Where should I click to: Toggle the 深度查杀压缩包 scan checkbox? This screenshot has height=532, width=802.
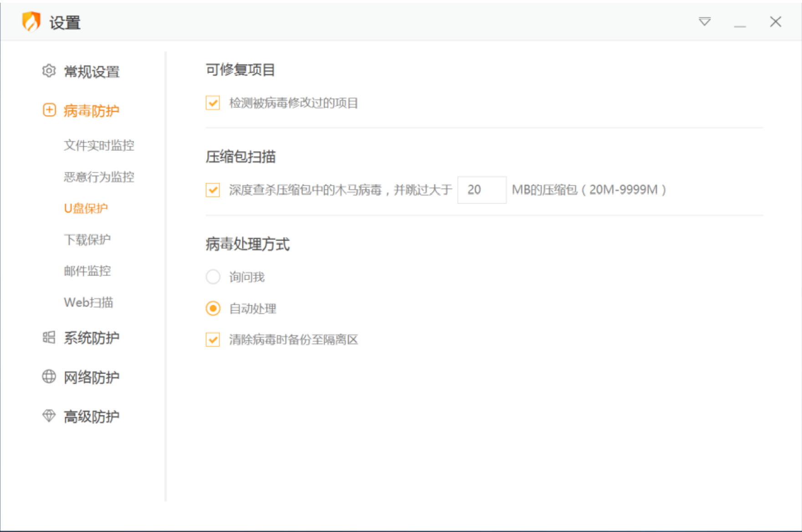coord(213,190)
